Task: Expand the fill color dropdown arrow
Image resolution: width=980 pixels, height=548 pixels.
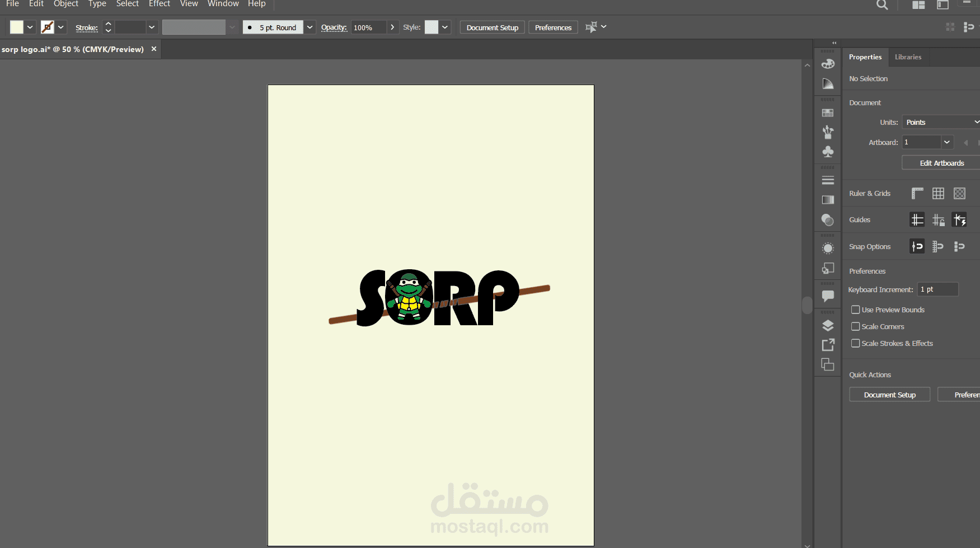Action: (30, 27)
